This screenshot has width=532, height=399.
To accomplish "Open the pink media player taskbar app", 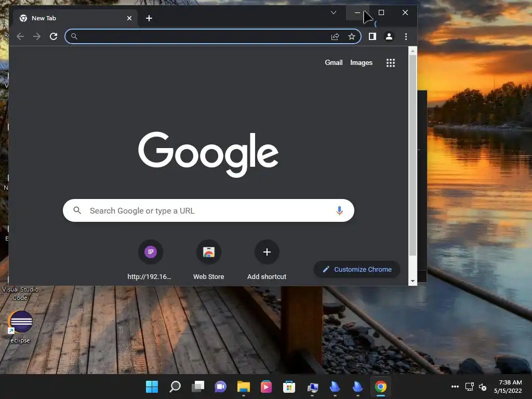I will pos(266,387).
